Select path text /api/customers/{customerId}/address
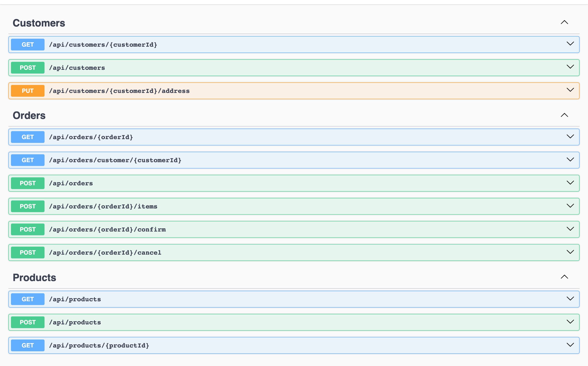Viewport: 588px width, 366px height. coord(119,91)
